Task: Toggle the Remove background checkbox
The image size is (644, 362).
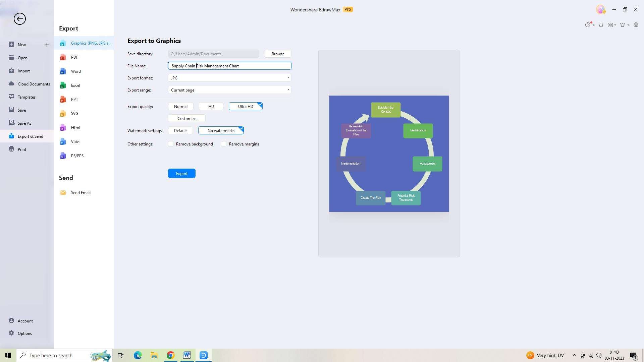Action: click(x=171, y=144)
